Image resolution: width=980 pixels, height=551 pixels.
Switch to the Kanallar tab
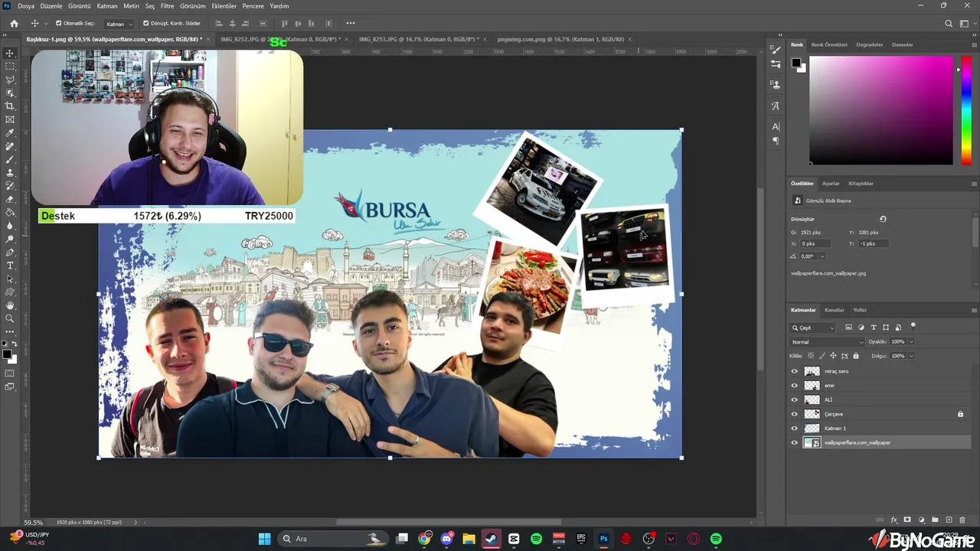coord(834,310)
